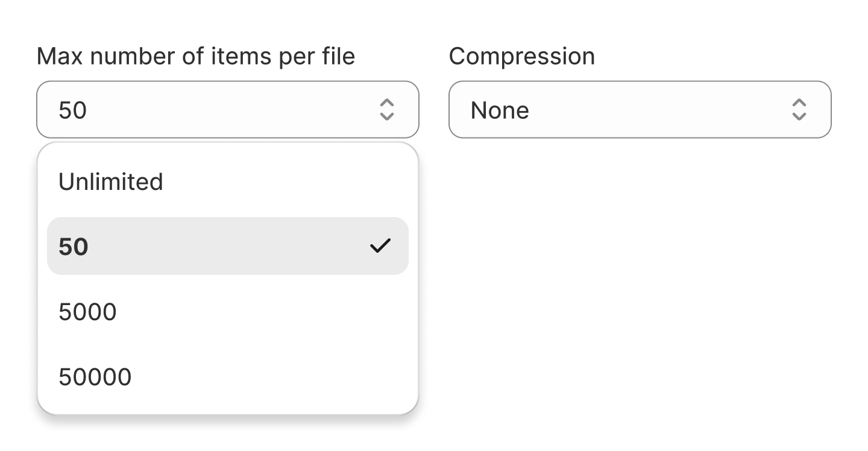Click the upper arrow of the Compression chevron

pos(799,103)
